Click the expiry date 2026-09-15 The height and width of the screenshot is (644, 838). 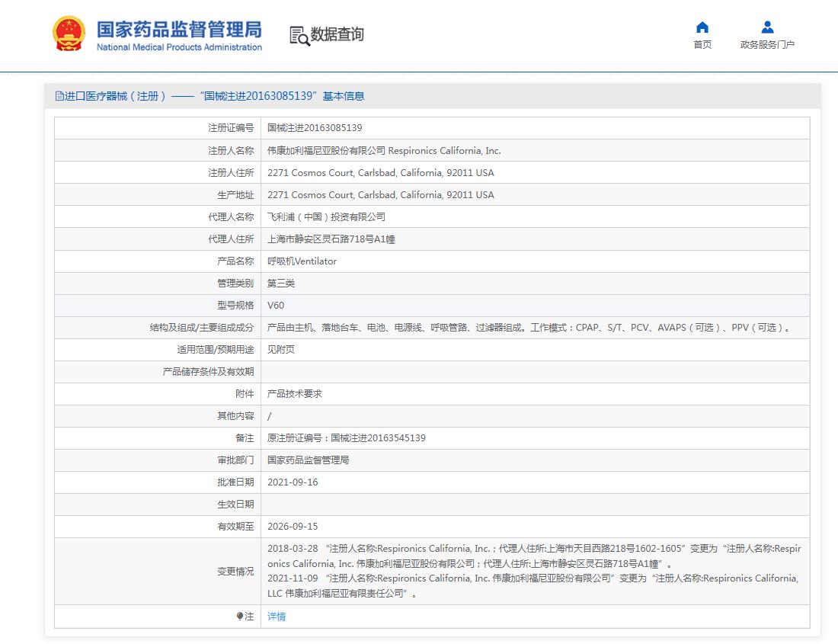click(x=293, y=527)
